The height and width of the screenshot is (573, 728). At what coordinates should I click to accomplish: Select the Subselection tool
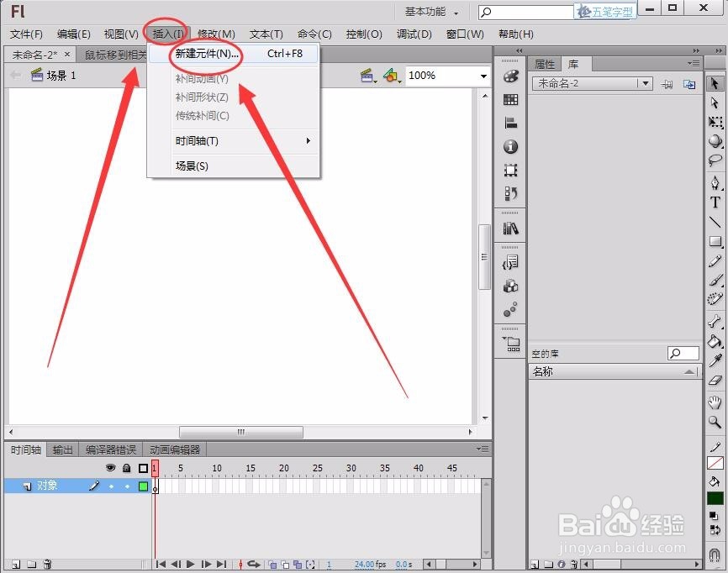pyautogui.click(x=715, y=103)
